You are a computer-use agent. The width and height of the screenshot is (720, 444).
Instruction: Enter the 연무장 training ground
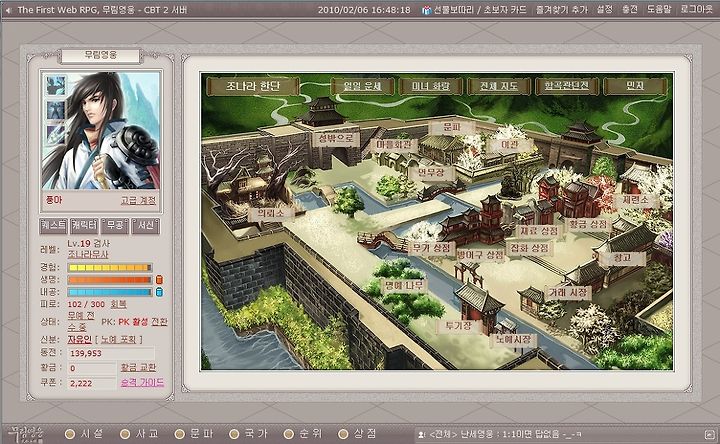pyautogui.click(x=431, y=173)
